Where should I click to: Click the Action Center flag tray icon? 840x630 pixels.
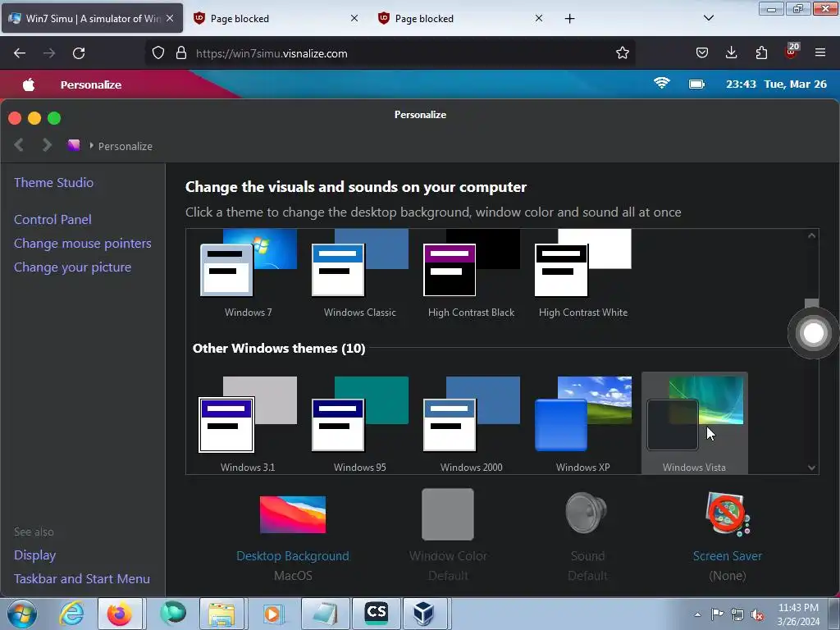click(717, 614)
